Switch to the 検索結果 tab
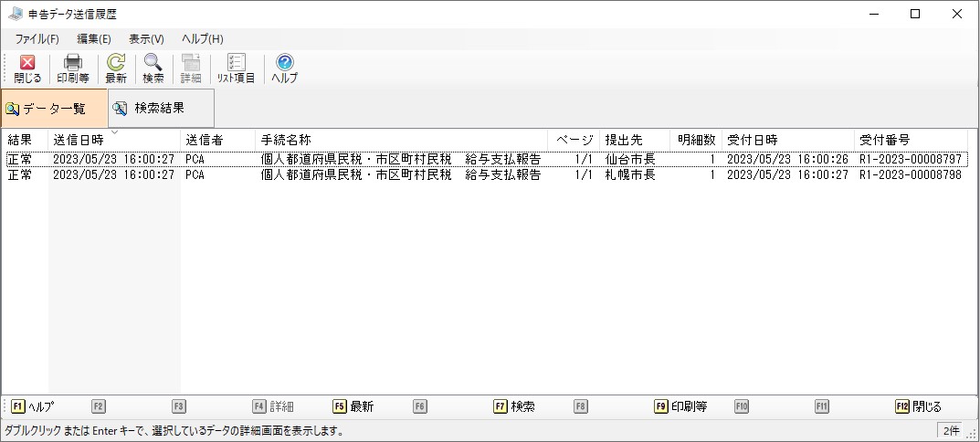Viewport: 980px width, 442px height. click(x=162, y=108)
